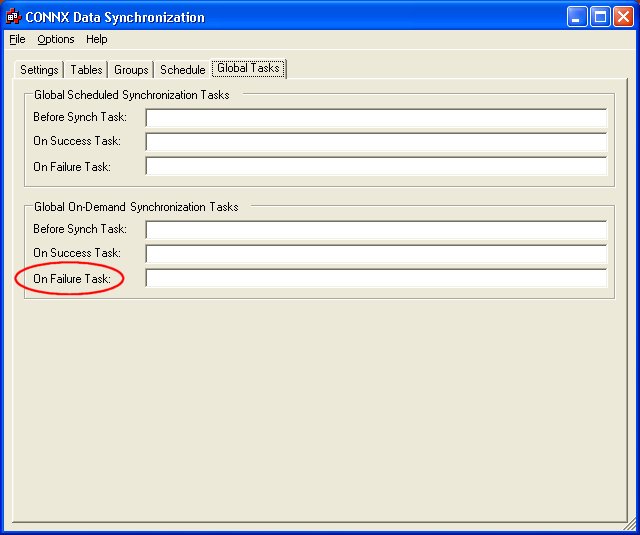Switch to the Groups tab
Viewport: 640px width, 535px height.
click(131, 70)
